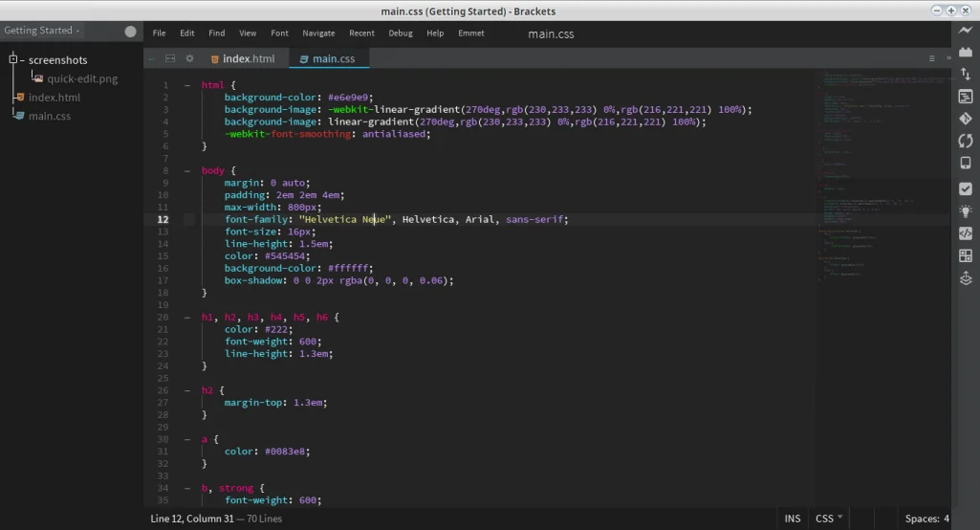Fold the body rule at line 8
The image size is (980, 530).
pyautogui.click(x=186, y=171)
